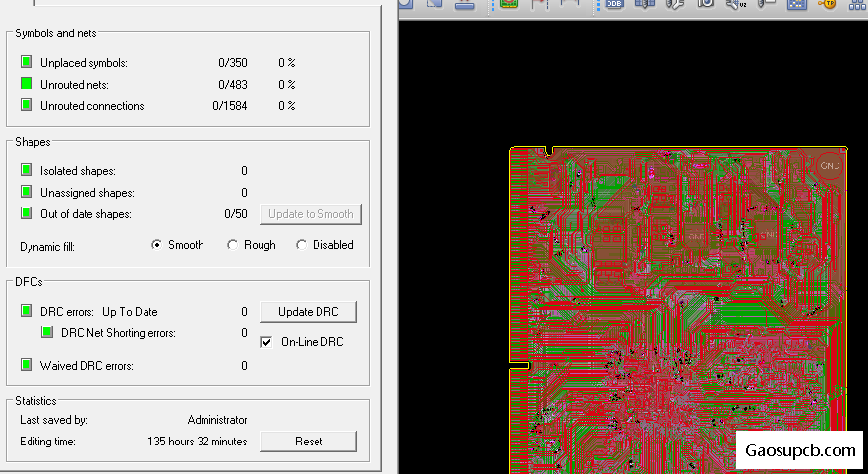Image resolution: width=868 pixels, height=474 pixels.
Task: Click the ODB export toolbar icon
Action: point(614,3)
